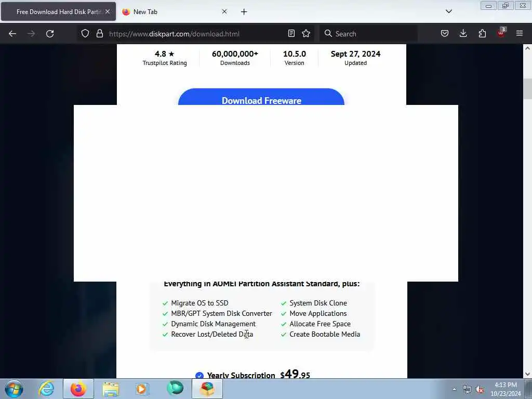Click the page scrollbar down arrow
532x399 pixels.
coord(528,374)
